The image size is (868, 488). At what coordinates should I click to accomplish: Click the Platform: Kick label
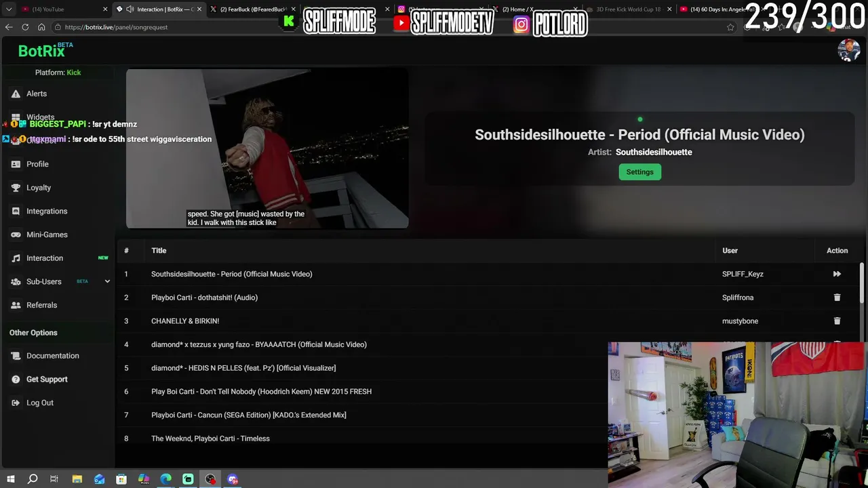[x=58, y=73]
